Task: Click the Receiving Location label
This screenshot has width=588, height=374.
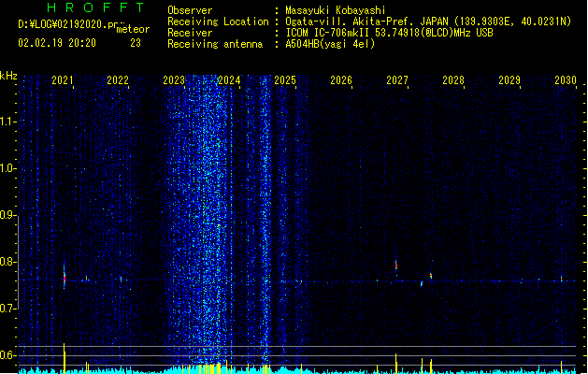Action: 218,22
